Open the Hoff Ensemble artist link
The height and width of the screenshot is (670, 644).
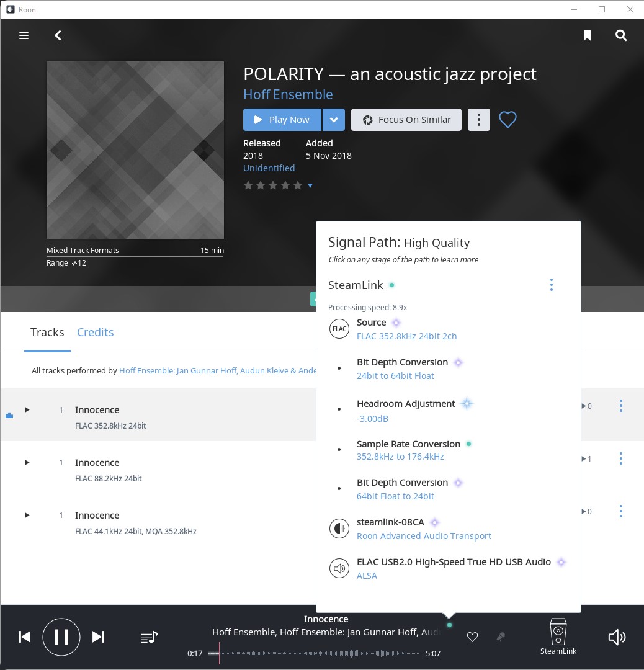288,95
